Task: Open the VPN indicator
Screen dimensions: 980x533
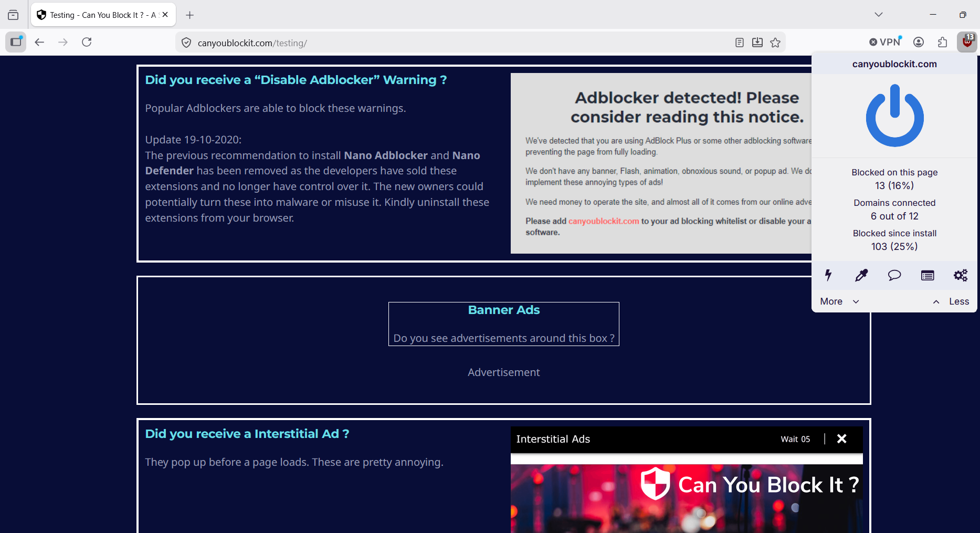Action: (886, 42)
